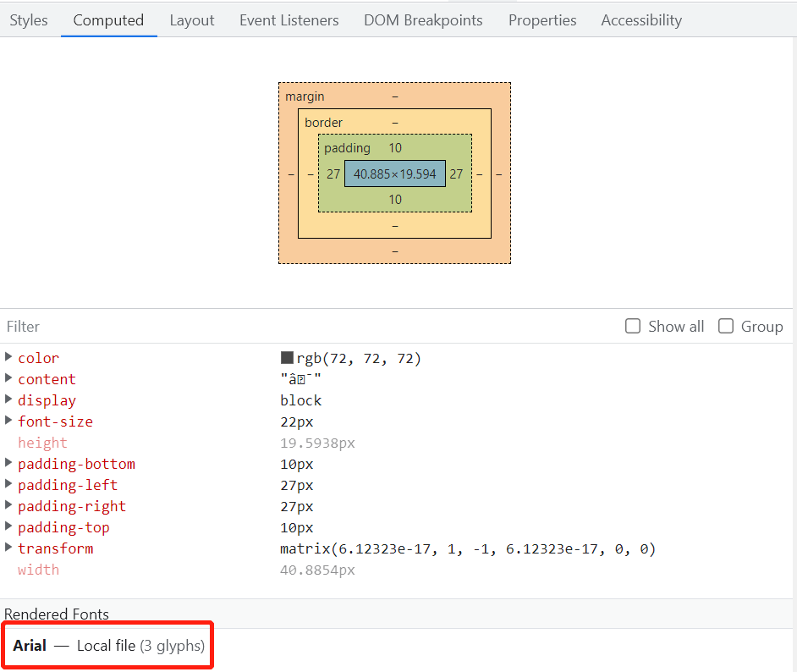Select the padding-bottom value 10 in box model
Image resolution: width=797 pixels, height=672 pixels.
point(395,200)
